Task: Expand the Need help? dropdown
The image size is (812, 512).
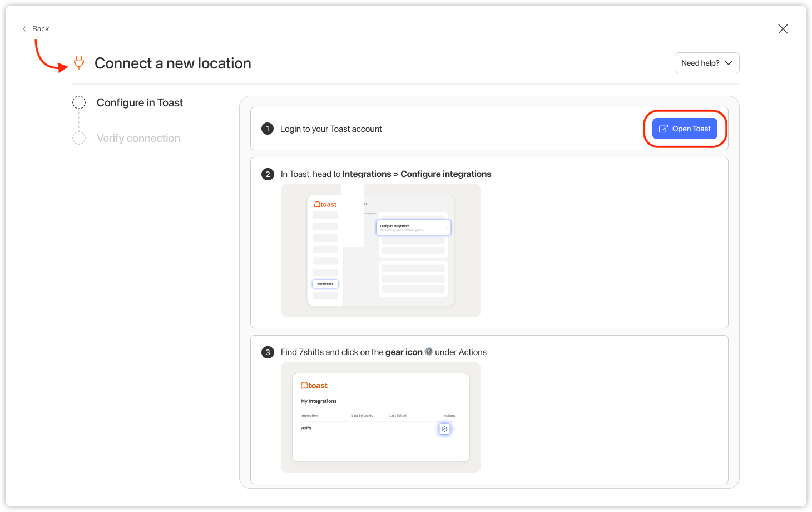Action: point(706,63)
